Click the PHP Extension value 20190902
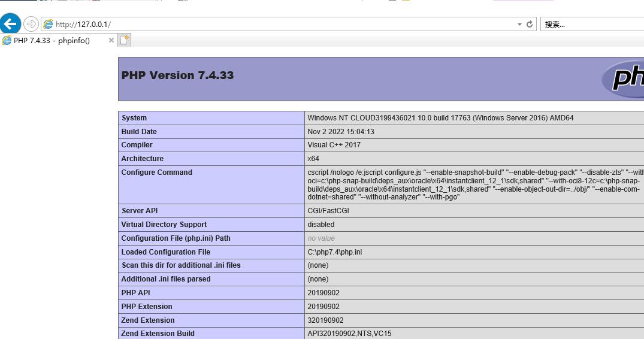The height and width of the screenshot is (339, 644). 323,307
